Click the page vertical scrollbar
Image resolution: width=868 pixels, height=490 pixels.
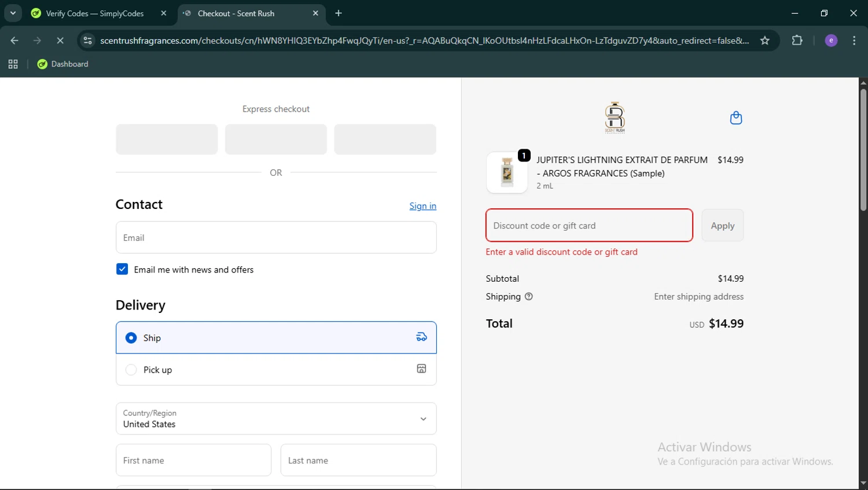(x=863, y=149)
